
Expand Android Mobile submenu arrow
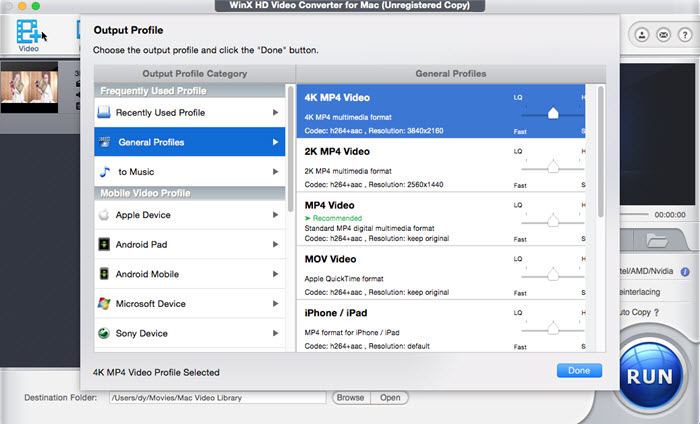point(275,274)
